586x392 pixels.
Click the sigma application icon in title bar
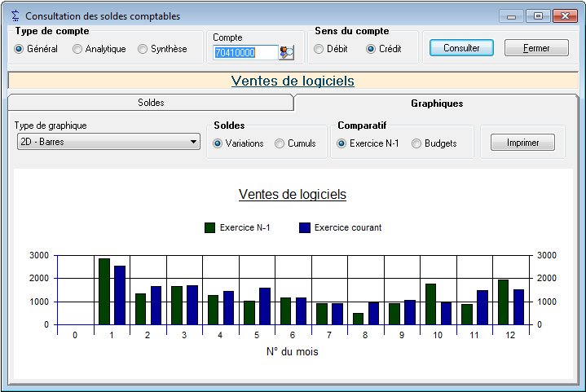pos(15,15)
